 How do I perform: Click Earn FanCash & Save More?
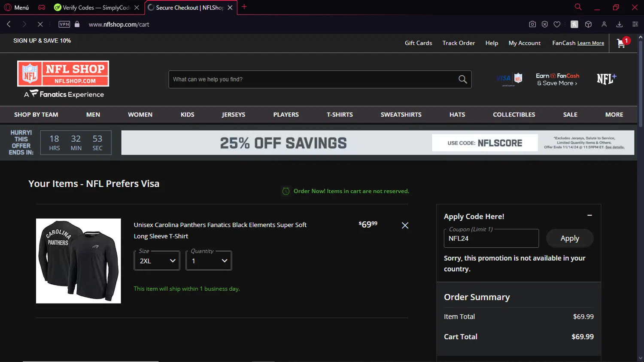tap(557, 79)
